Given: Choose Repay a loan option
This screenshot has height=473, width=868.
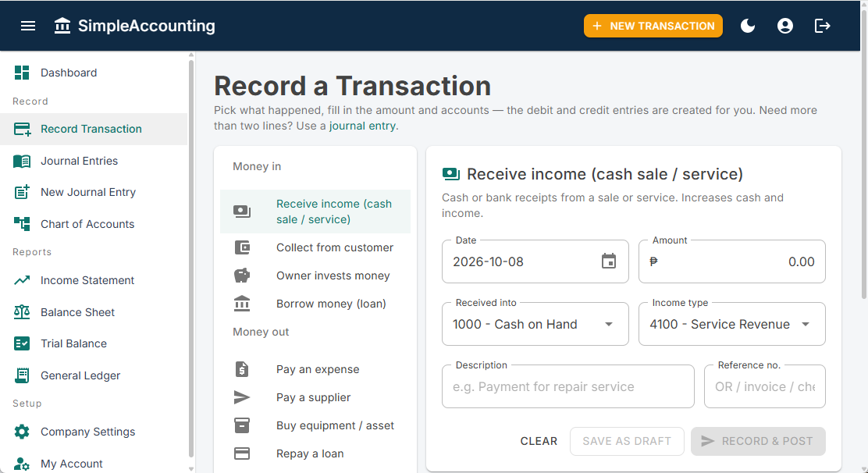Looking at the screenshot, I should click(x=315, y=453).
